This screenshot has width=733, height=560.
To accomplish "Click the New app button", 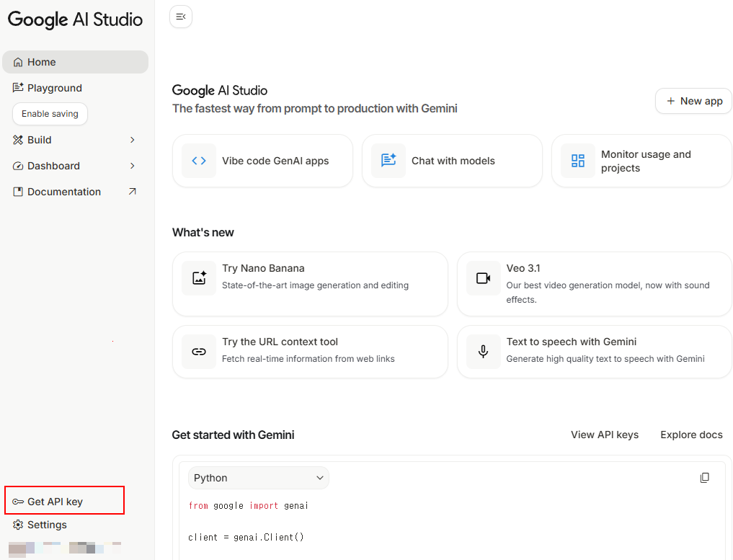I will click(693, 101).
